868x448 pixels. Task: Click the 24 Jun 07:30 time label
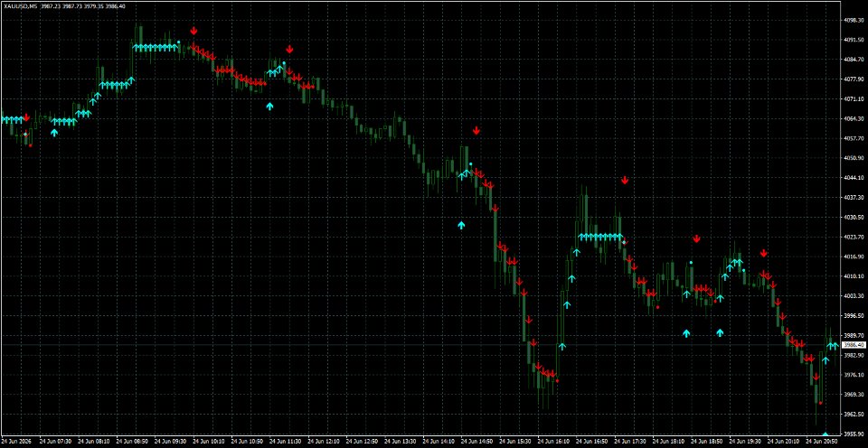coord(55,442)
